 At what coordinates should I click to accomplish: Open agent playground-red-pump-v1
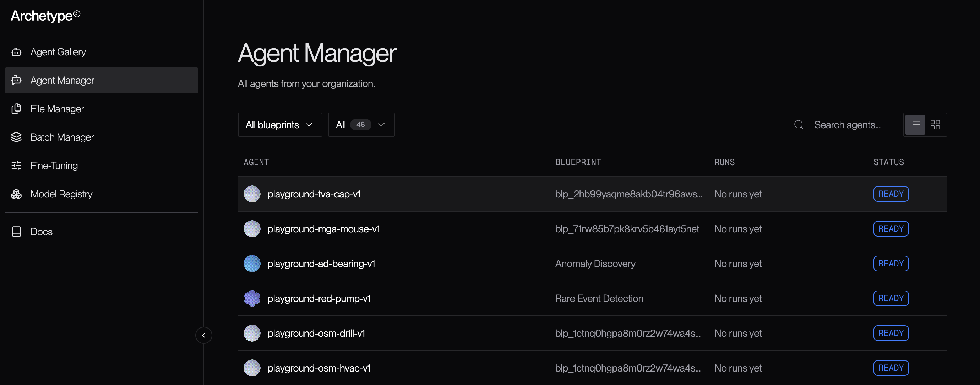click(x=319, y=298)
